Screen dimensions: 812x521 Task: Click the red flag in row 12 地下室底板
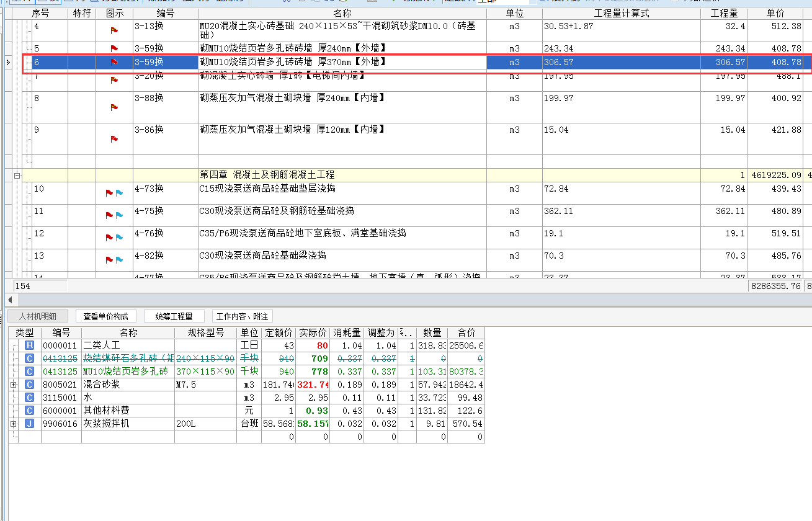point(109,238)
